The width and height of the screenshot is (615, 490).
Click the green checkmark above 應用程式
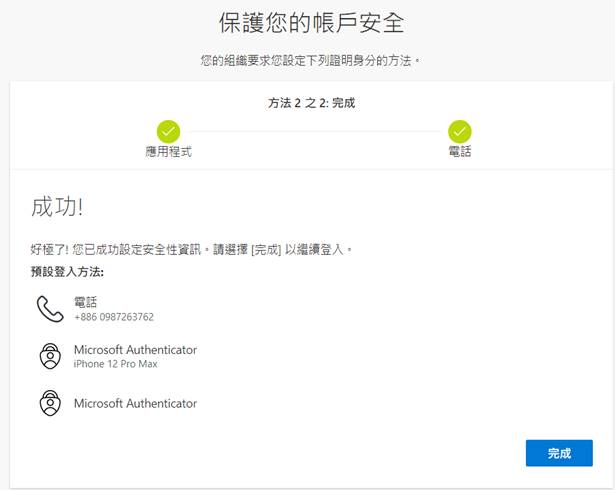pyautogui.click(x=168, y=131)
